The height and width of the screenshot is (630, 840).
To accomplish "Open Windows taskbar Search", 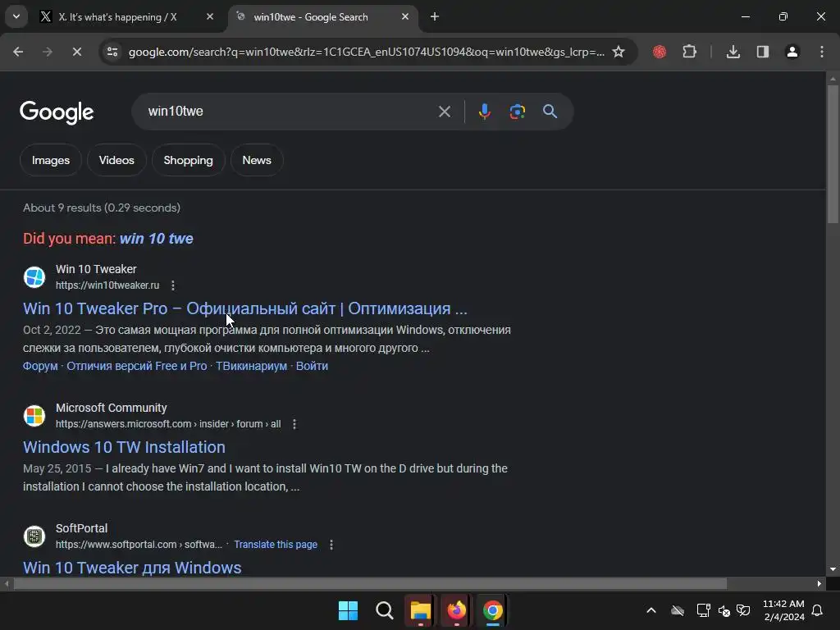I will pyautogui.click(x=384, y=610).
